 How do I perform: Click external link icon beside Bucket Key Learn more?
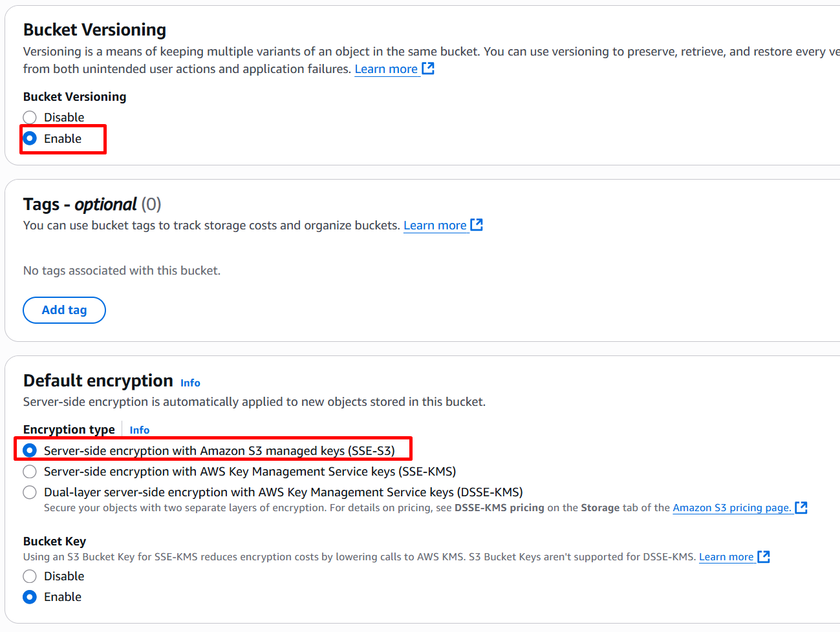click(764, 556)
